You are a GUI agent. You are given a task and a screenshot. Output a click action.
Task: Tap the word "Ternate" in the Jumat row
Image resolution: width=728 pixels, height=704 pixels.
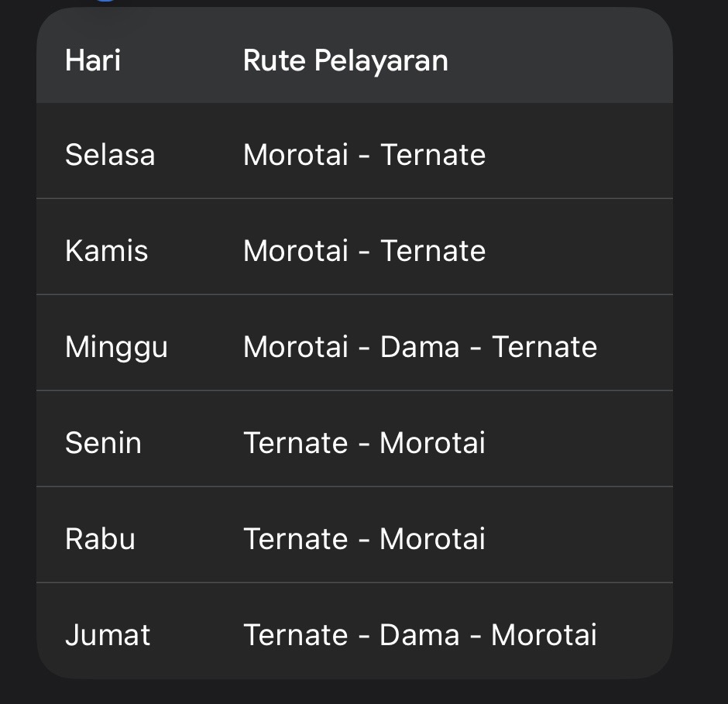[295, 635]
